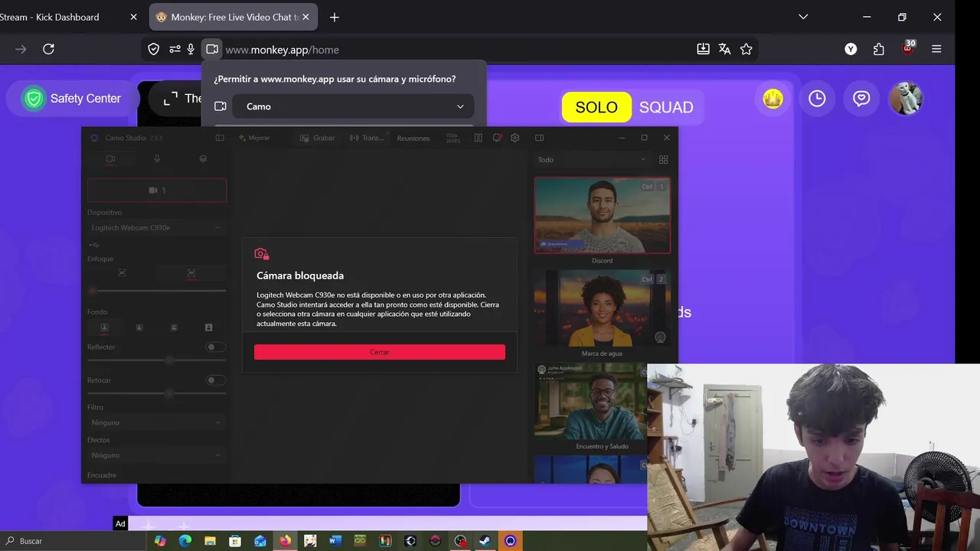The image size is (980, 551).
Task: Click the translate page icon in Firefox
Action: 724,49
